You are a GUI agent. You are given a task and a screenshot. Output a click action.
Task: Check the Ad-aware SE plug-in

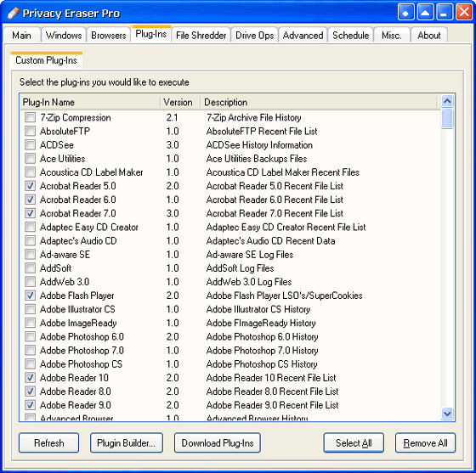click(x=30, y=255)
